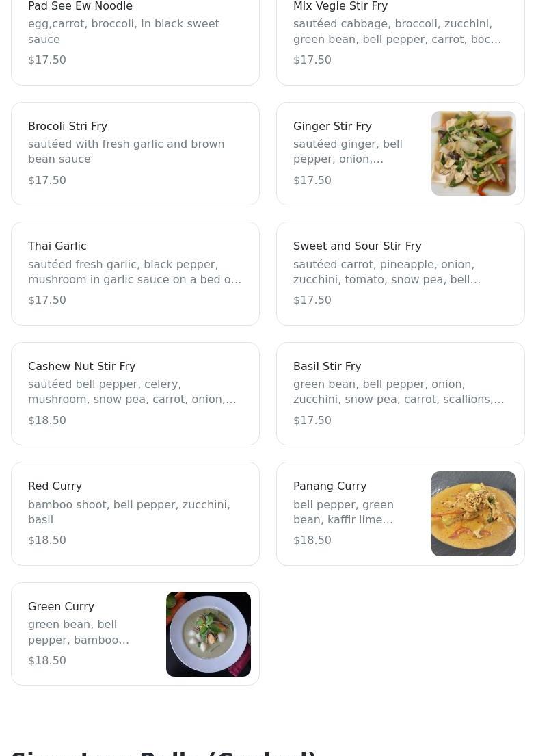Screen dimensions: 536x756
Task: Click the Red Curry ingredients description
Action: click(x=129, y=512)
